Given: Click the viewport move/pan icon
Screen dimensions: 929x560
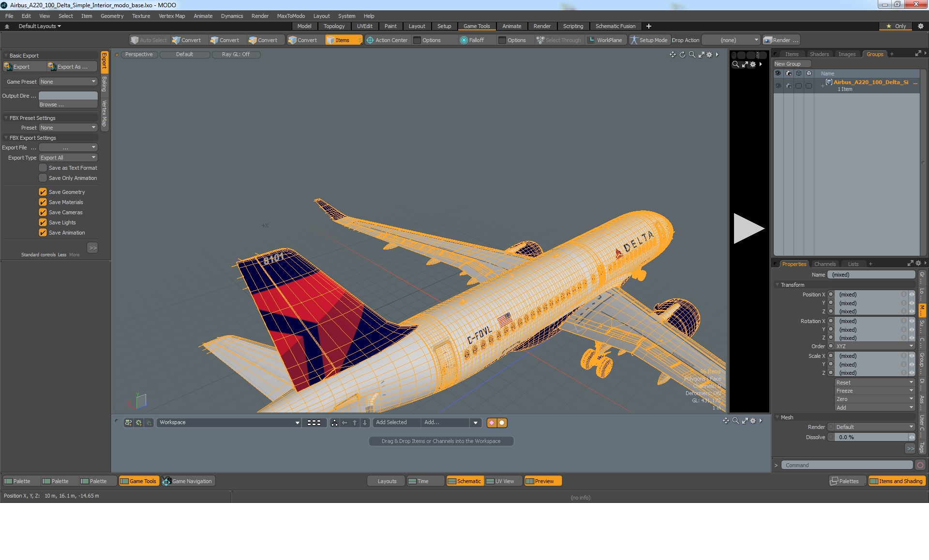Looking at the screenshot, I should tap(673, 55).
